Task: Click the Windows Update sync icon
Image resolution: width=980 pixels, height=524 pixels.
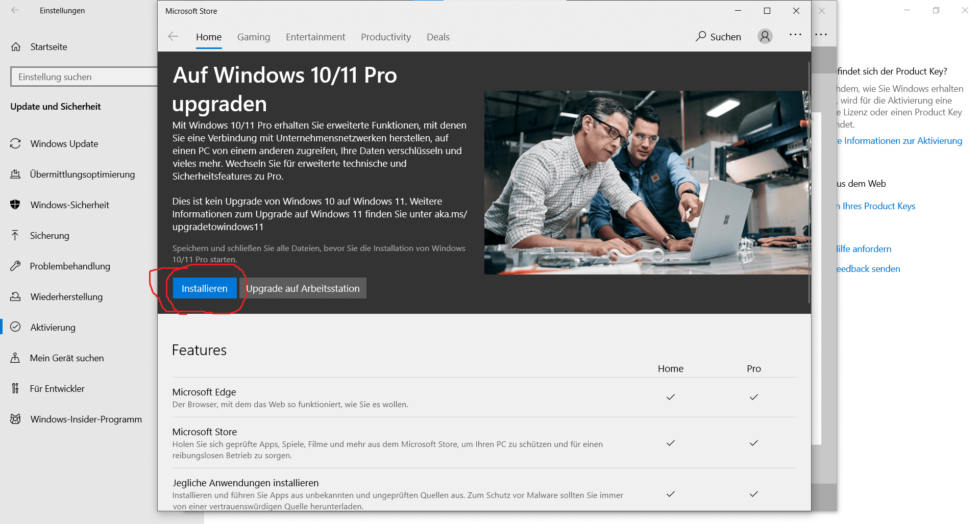Action: (x=15, y=144)
